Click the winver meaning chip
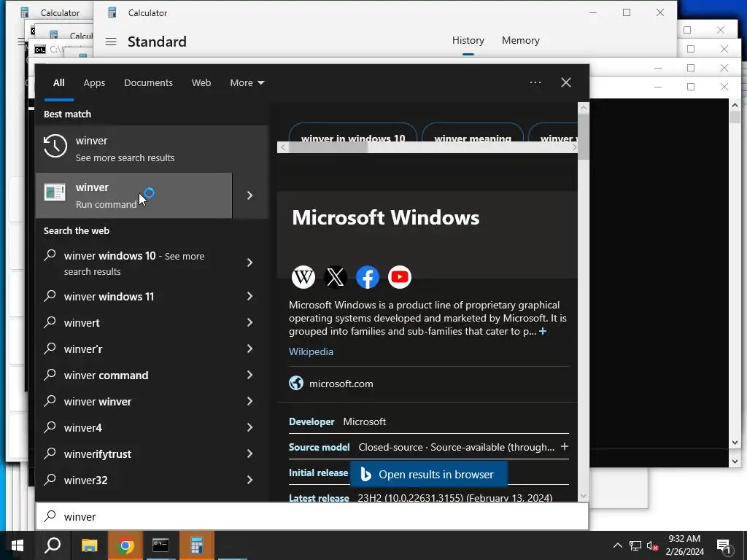 [x=473, y=133]
